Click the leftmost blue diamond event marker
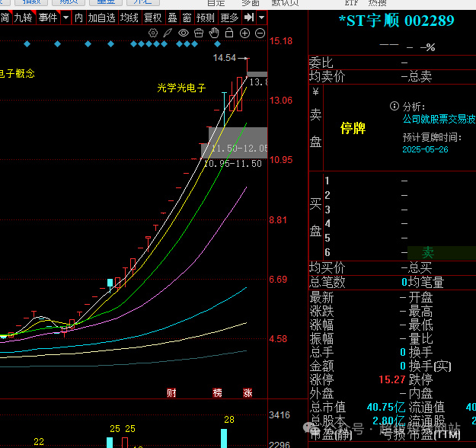 (x=27, y=44)
